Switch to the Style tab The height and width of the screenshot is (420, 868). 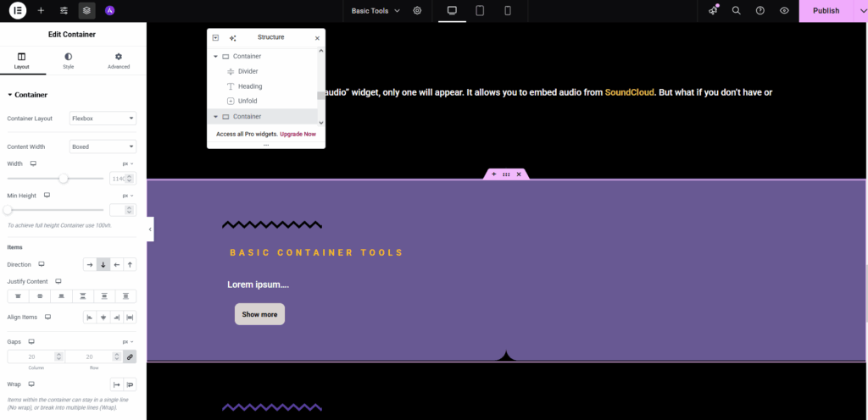pos(68,60)
